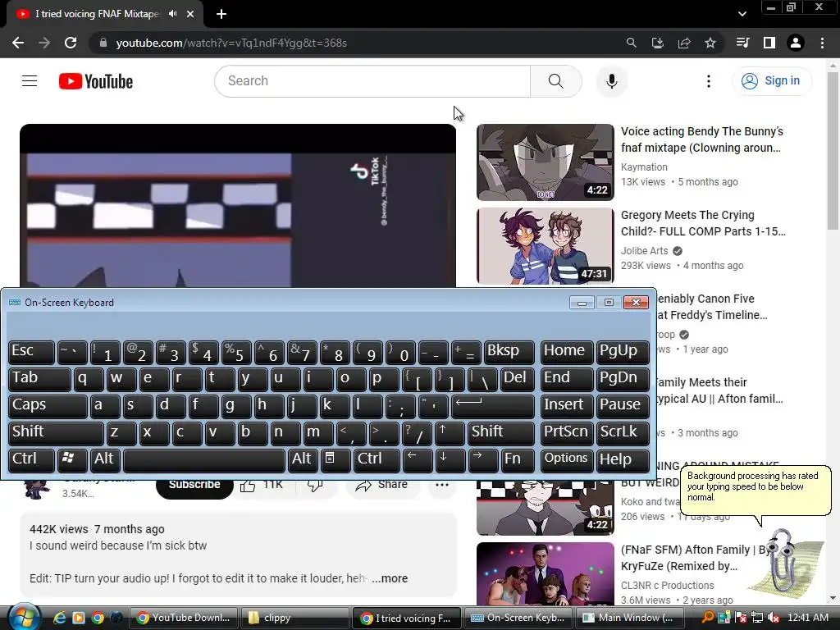Toggle Caps key on the On-Screen Keyboard
Image resolution: width=840 pixels, height=630 pixels.
coord(48,405)
